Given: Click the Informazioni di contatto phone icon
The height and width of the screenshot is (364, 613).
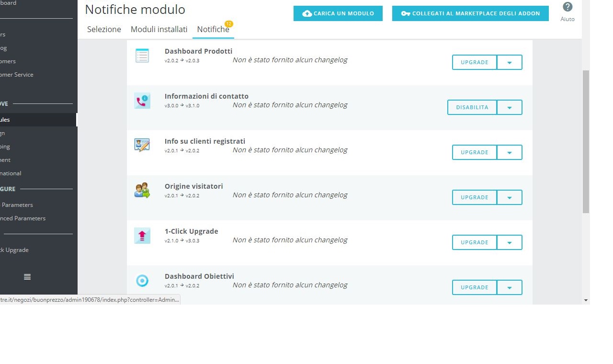Looking at the screenshot, I should point(142,101).
